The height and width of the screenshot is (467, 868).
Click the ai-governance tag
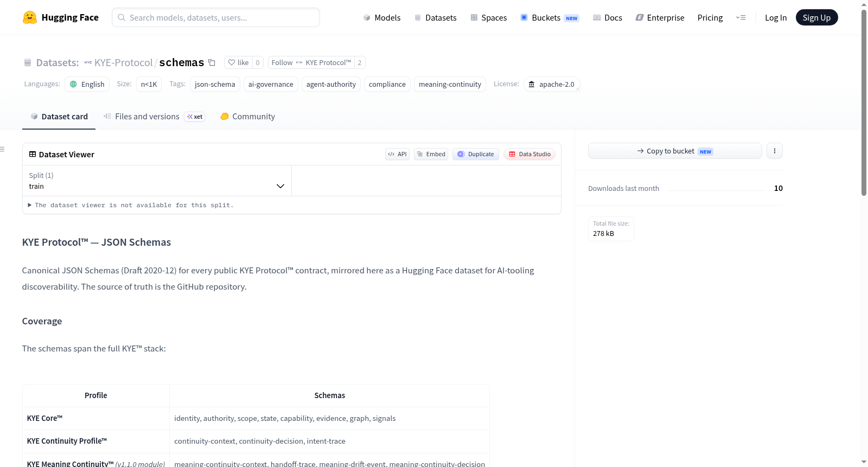point(271,84)
